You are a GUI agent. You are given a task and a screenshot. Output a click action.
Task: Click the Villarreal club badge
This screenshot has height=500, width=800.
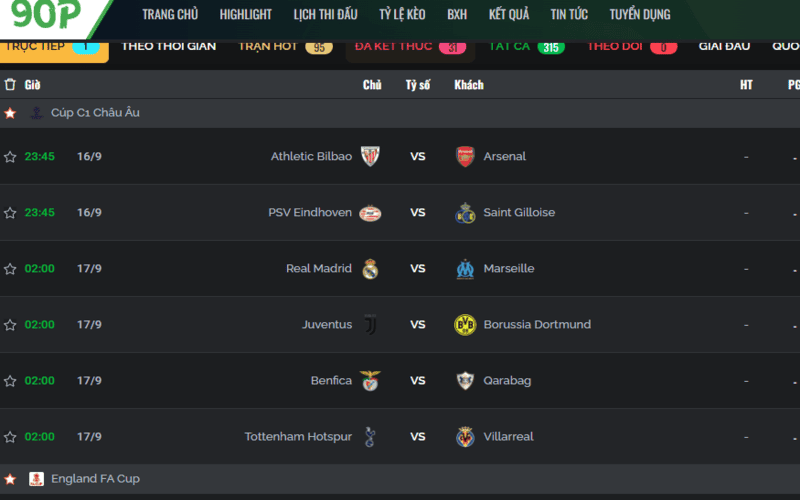[x=465, y=437]
